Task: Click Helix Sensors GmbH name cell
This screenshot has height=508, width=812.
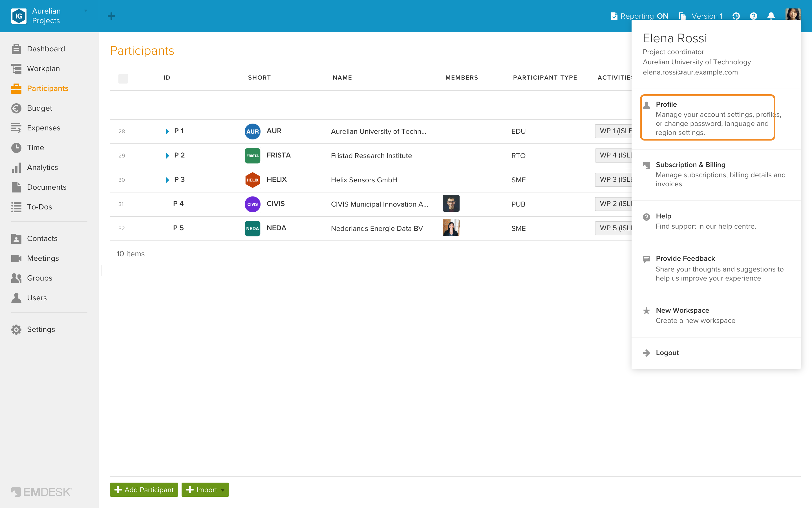Action: [x=364, y=180]
